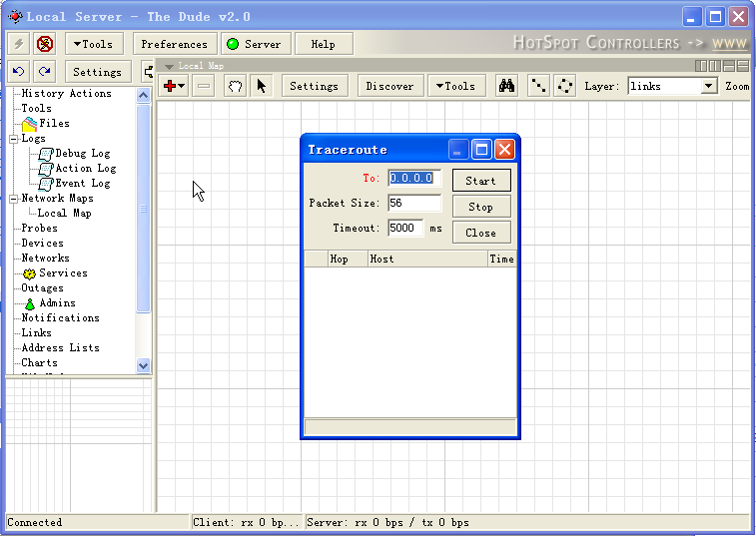Click the Host column header
The width and height of the screenshot is (756, 536).
click(x=427, y=259)
